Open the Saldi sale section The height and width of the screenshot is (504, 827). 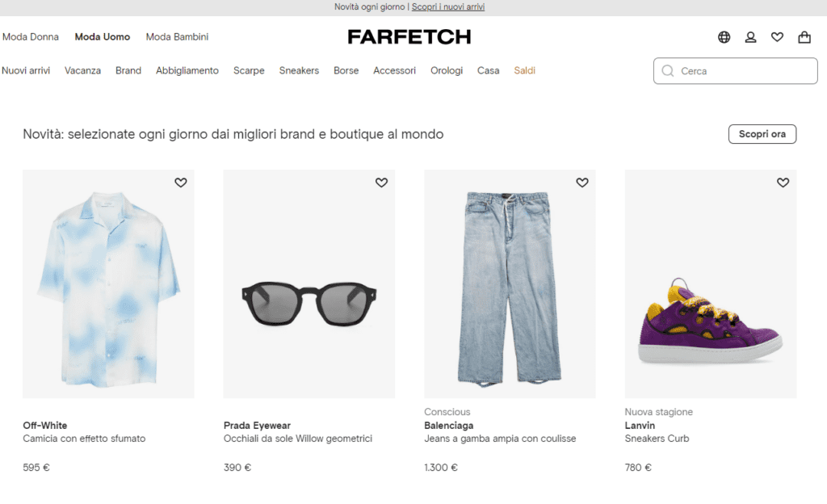click(525, 71)
